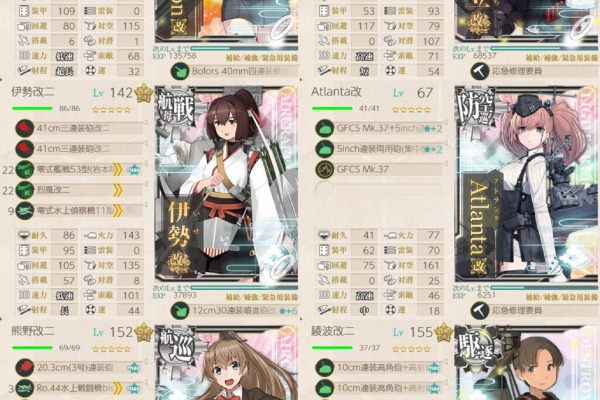This screenshot has width=600, height=400.
Task: Click the Bofors 40mm四連装機関砲 icon
Action: click(x=180, y=71)
